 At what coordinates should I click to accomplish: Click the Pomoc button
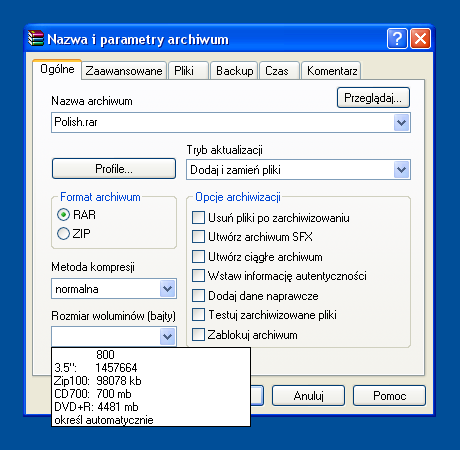coord(389,396)
